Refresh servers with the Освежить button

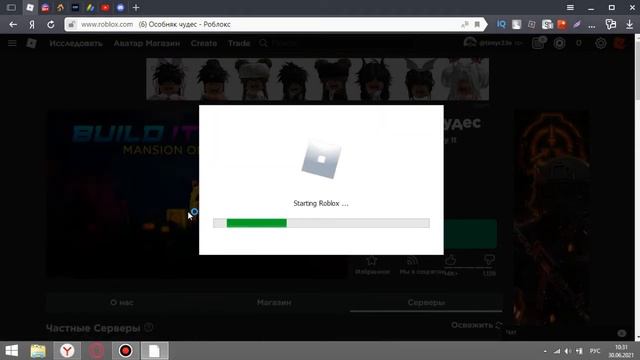[x=476, y=325]
